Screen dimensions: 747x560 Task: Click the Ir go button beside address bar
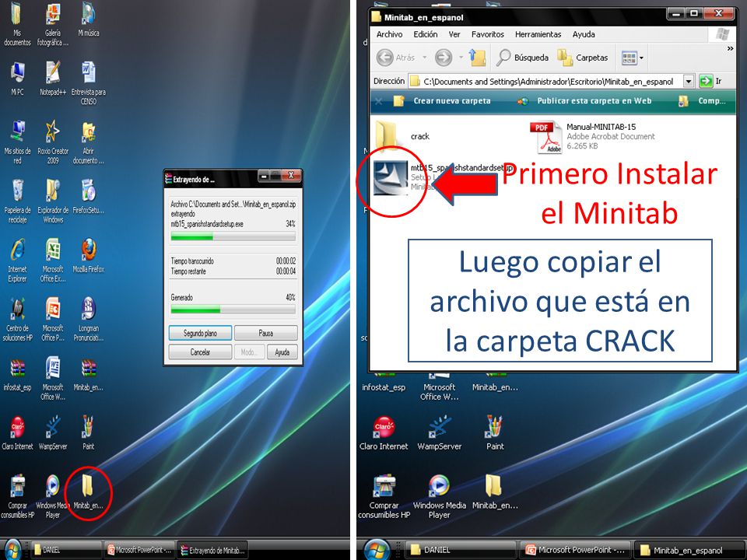tap(710, 82)
